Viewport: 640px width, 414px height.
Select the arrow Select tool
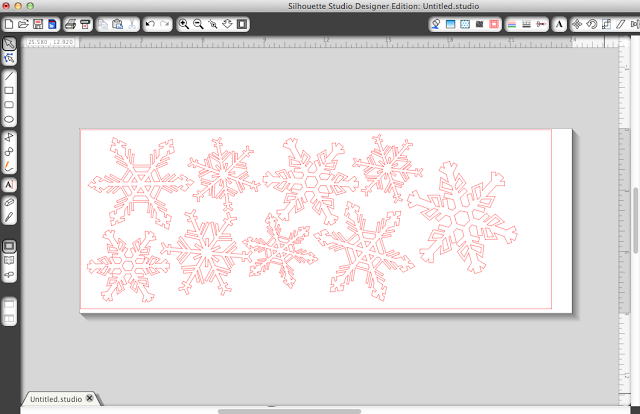pyautogui.click(x=9, y=44)
